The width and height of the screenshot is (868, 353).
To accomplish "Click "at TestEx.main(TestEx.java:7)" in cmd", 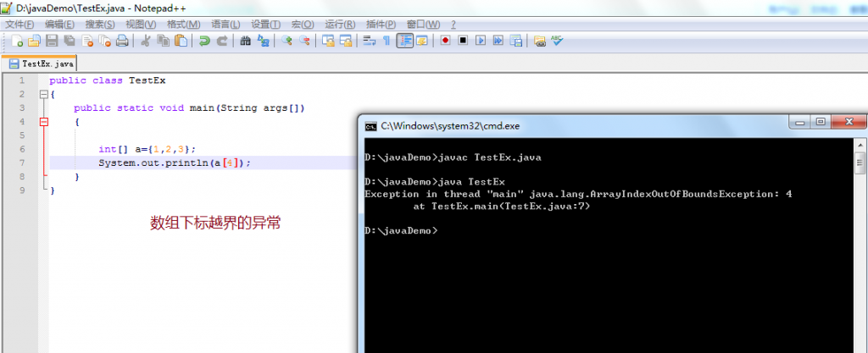I will tap(502, 206).
